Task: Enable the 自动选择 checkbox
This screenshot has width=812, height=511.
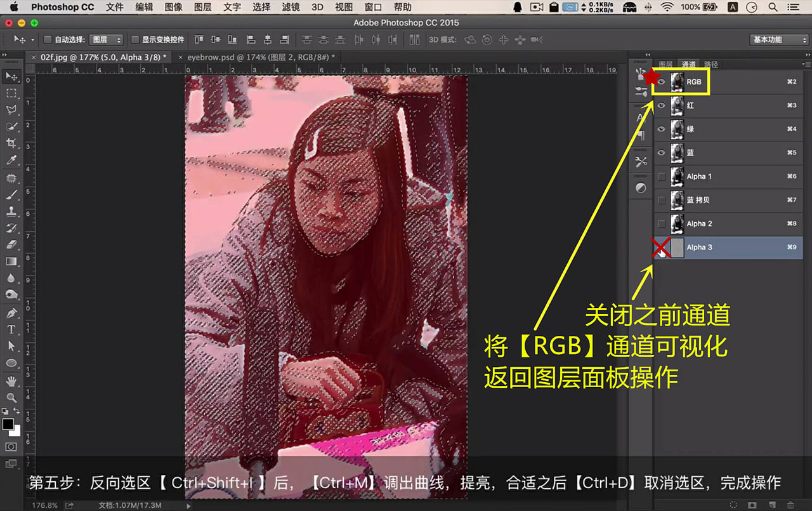Action: [48, 39]
